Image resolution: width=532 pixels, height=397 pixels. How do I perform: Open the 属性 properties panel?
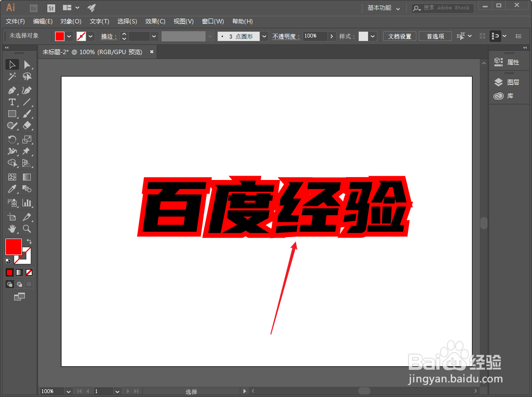507,62
